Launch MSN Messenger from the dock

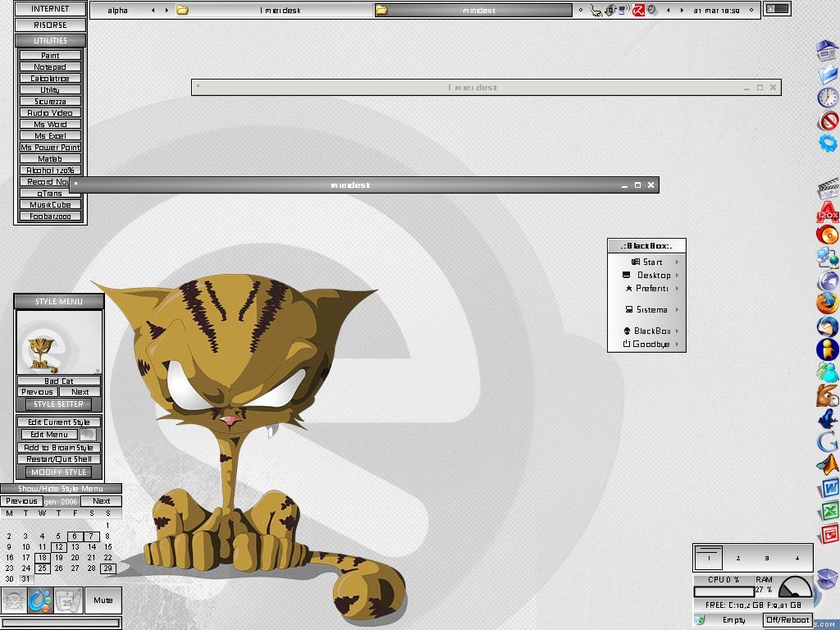click(x=828, y=372)
